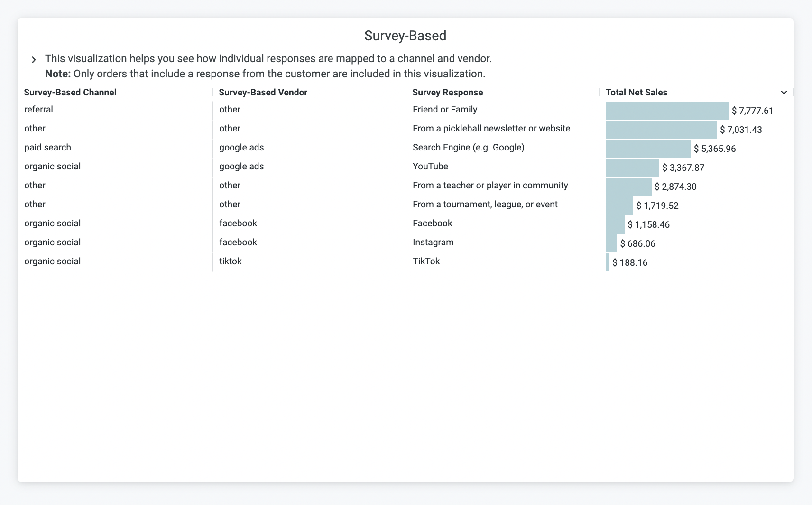This screenshot has width=812, height=505.
Task: Sort by Survey-Based Channel column header
Action: coord(70,93)
